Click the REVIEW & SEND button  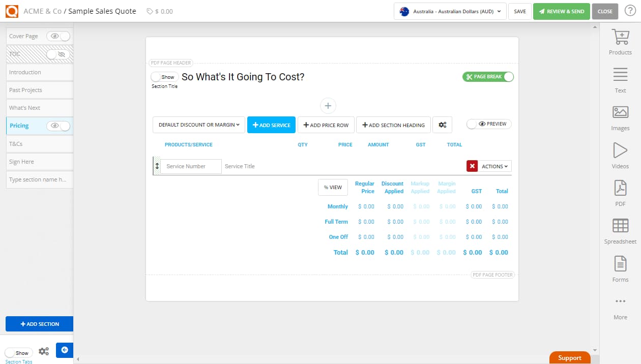pos(561,11)
